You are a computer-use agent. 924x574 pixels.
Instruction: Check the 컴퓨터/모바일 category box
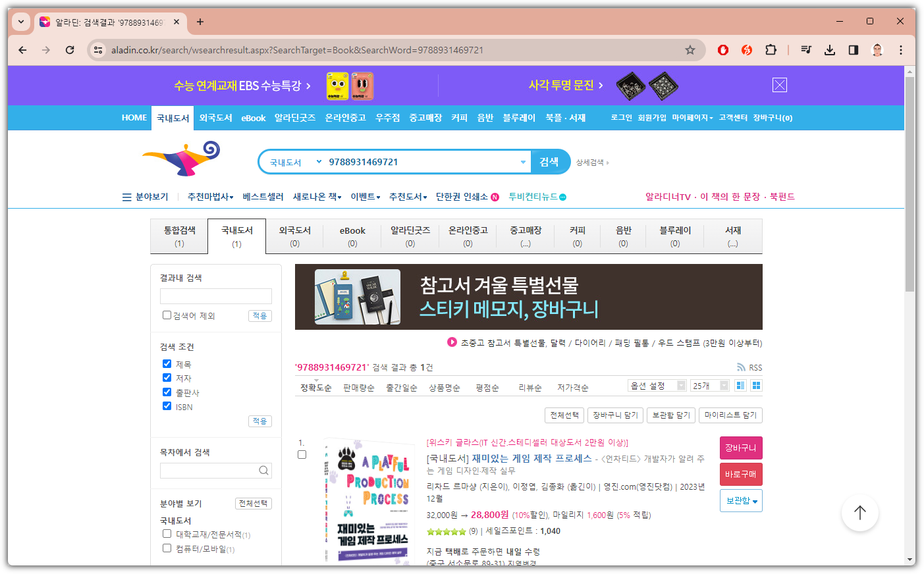pyautogui.click(x=167, y=548)
